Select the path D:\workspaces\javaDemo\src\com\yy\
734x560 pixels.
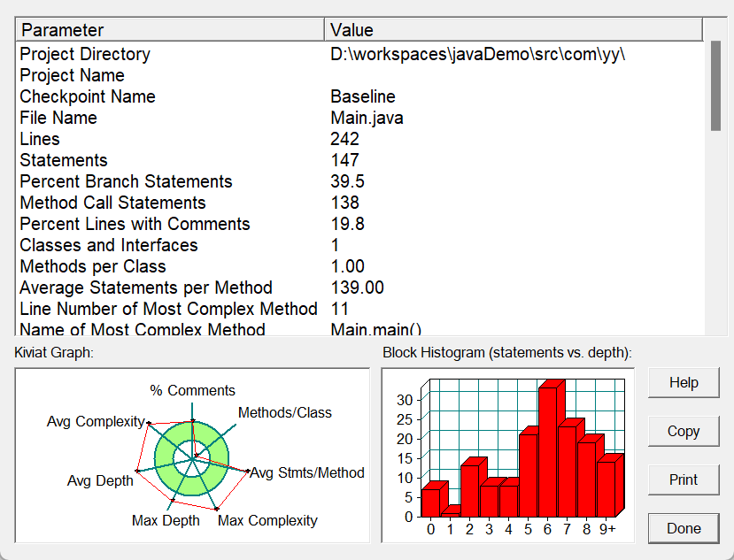pos(477,54)
